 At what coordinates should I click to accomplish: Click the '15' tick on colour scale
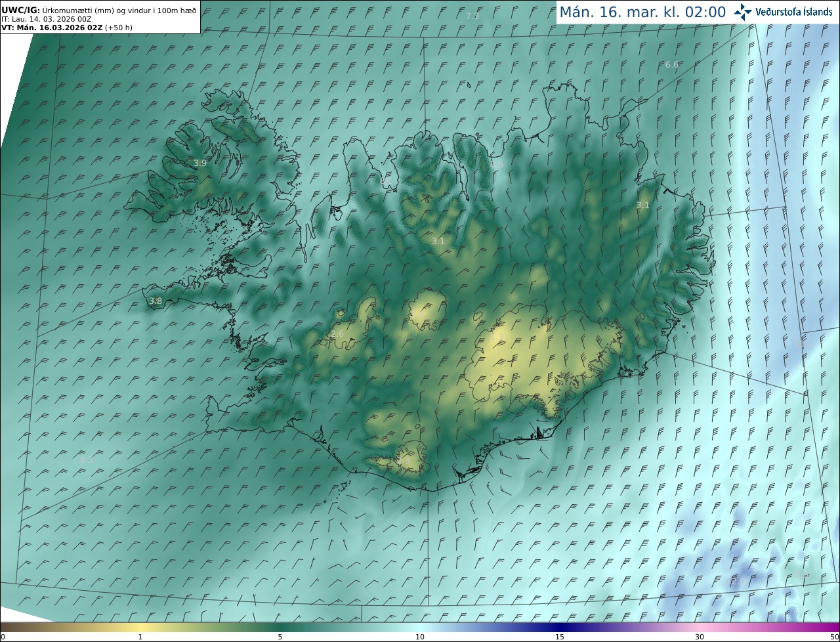coord(560,637)
